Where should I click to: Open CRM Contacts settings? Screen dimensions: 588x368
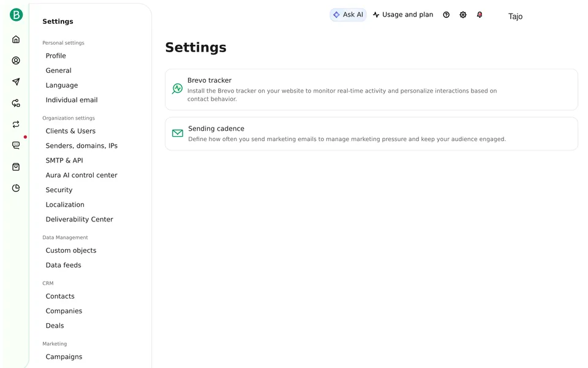[60, 296]
